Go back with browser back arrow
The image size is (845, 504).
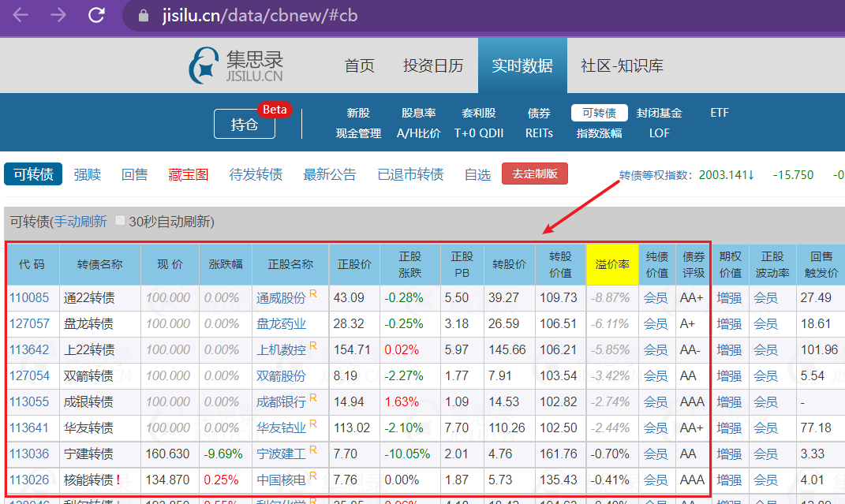[x=21, y=15]
